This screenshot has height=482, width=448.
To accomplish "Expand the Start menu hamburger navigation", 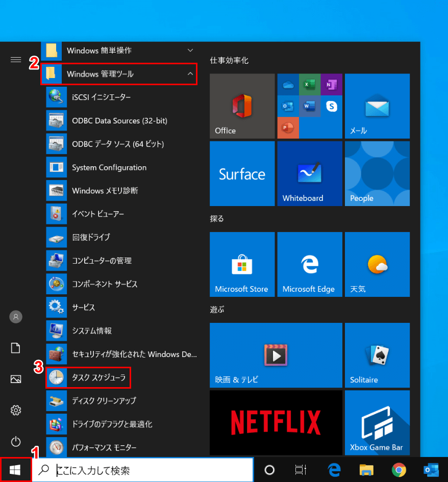I will coord(16,60).
